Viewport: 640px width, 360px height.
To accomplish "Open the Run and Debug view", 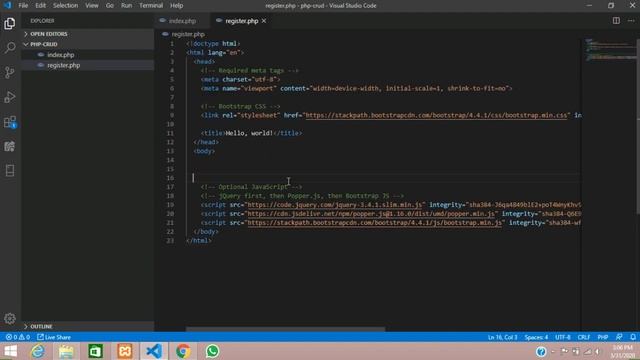I will [x=10, y=97].
